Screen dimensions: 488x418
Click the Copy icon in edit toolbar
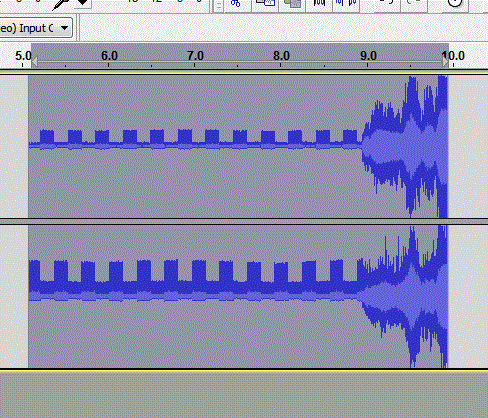[x=265, y=3]
